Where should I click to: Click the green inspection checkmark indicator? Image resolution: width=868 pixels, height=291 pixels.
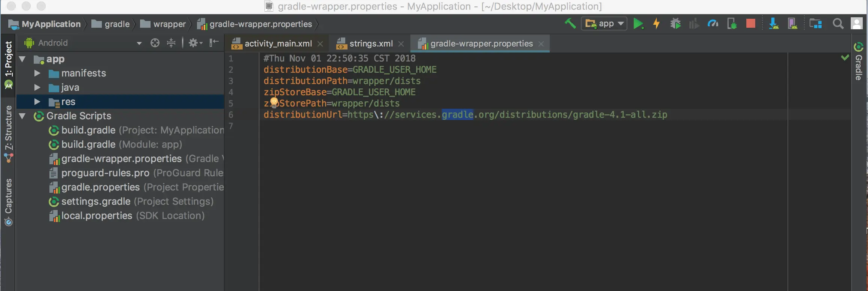(845, 57)
